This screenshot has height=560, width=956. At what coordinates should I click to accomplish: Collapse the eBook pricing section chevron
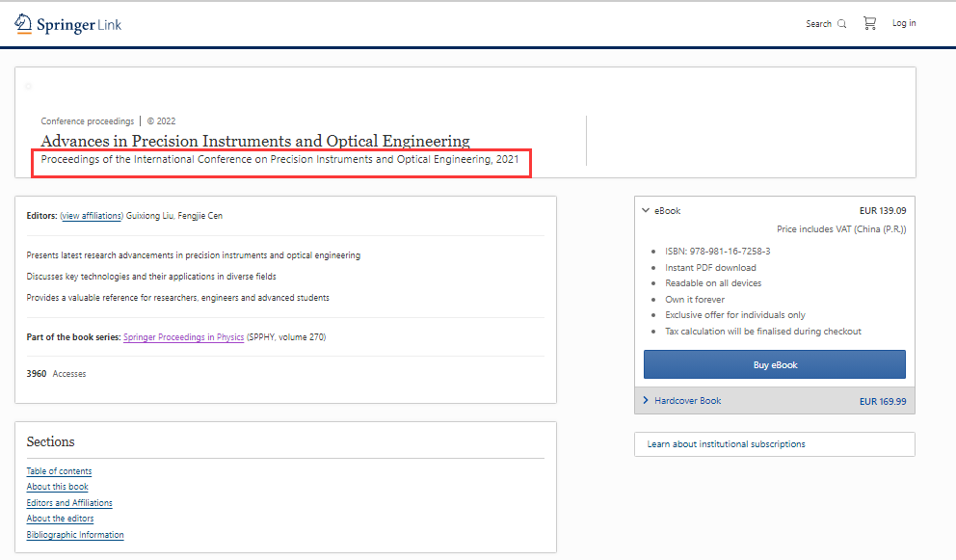[646, 210]
